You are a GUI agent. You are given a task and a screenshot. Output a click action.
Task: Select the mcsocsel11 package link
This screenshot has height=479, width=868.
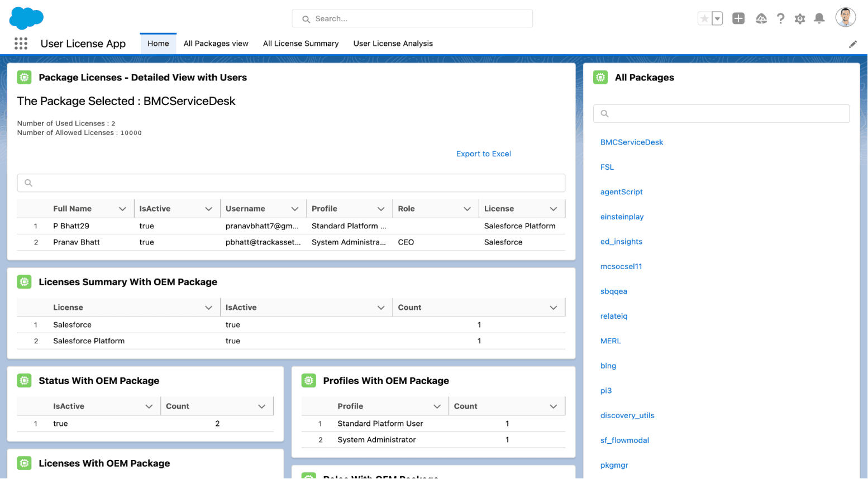pyautogui.click(x=621, y=266)
